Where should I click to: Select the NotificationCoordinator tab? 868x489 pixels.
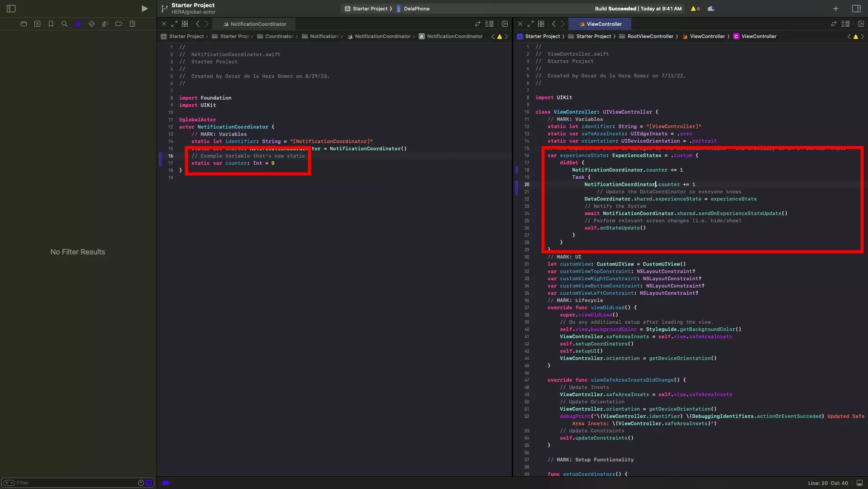point(254,24)
